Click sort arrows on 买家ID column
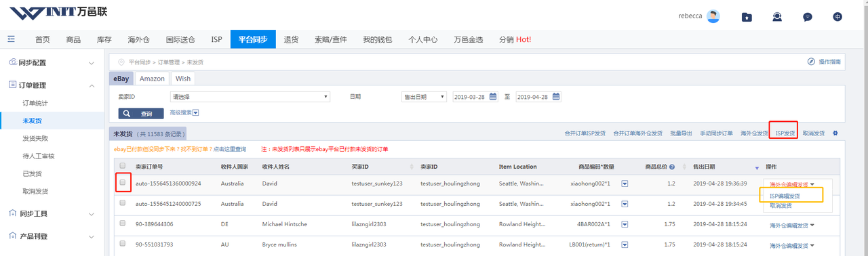Image resolution: width=868 pixels, height=256 pixels. click(412, 167)
